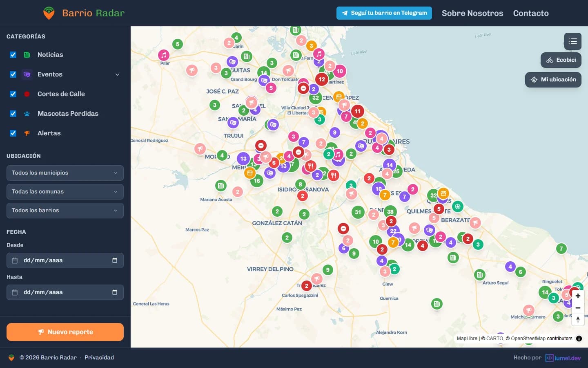Viewport: 588px width, 368px height.
Task: Click the green cluster marker labeled 38
Action: (x=390, y=212)
